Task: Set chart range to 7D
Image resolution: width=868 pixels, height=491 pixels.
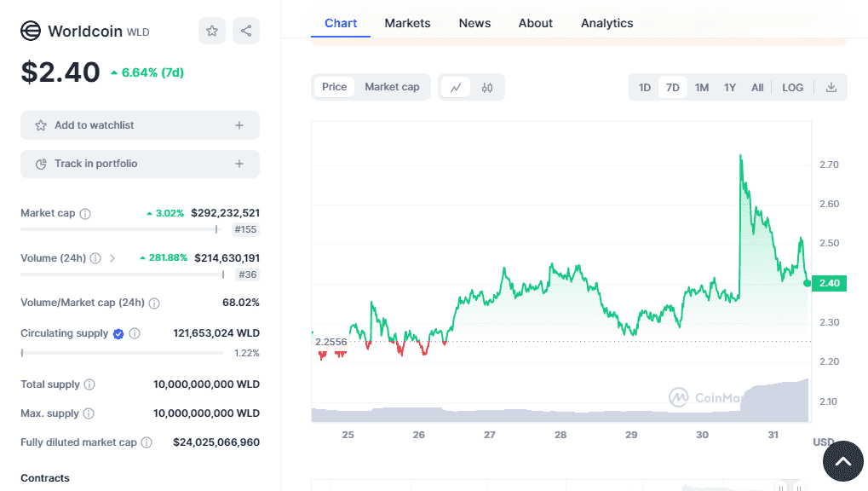Action: pyautogui.click(x=673, y=88)
